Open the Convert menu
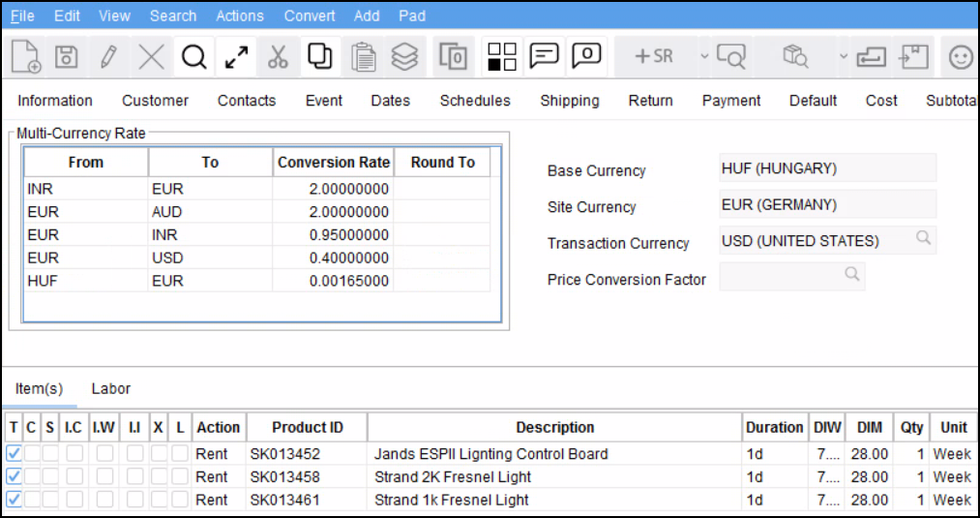This screenshot has height=518, width=980. 310,15
